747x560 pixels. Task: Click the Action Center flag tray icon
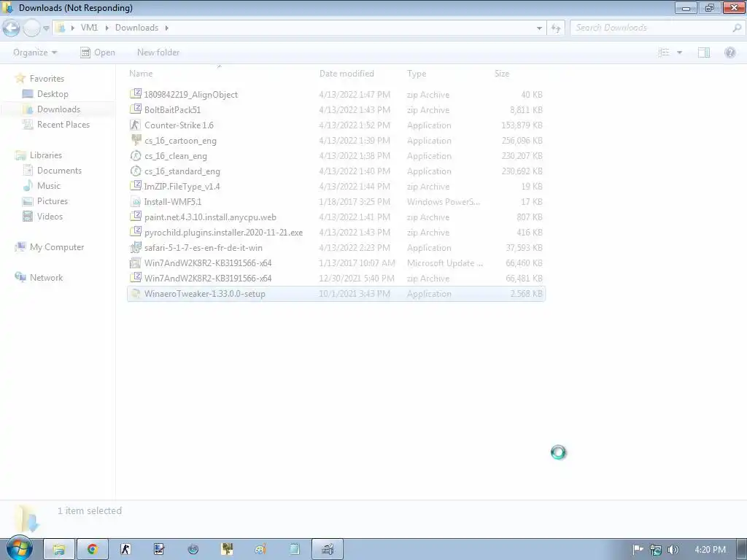click(638, 550)
